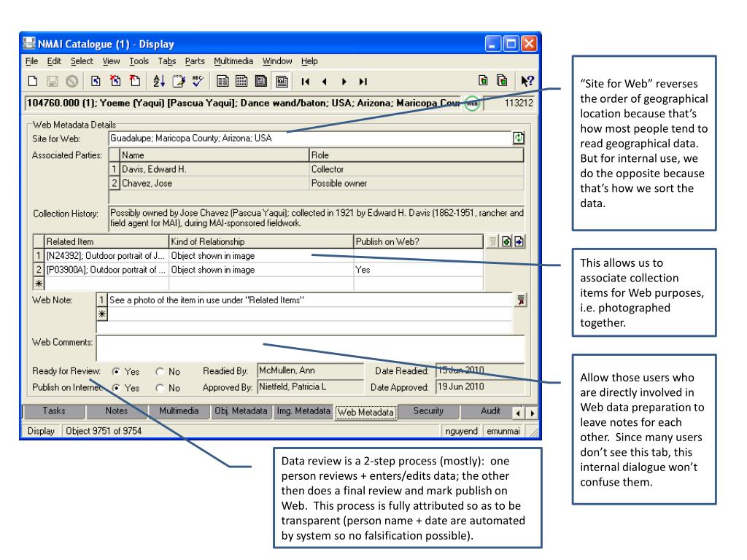Go to the next record
The width and height of the screenshot is (747, 560).
(x=344, y=82)
